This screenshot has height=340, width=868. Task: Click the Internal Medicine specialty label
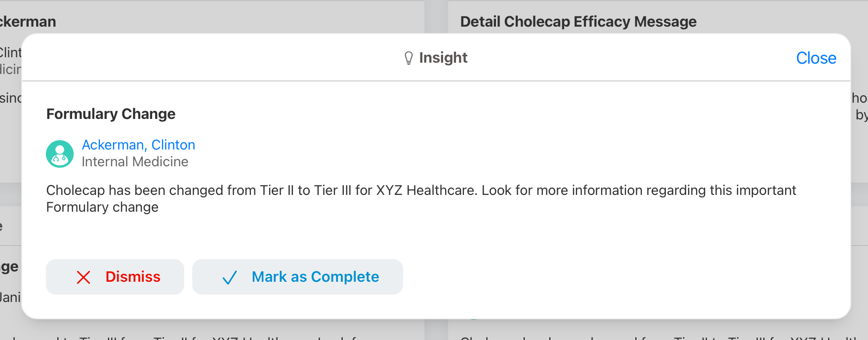(135, 162)
